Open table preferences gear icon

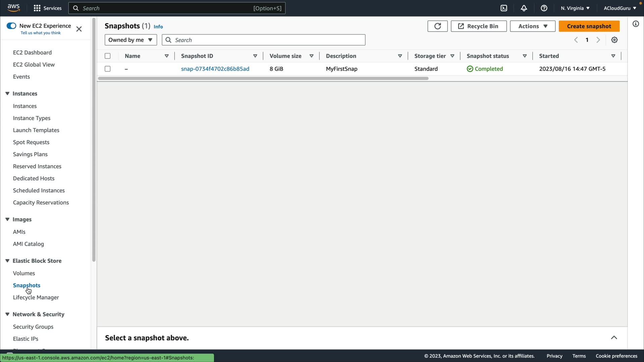pos(614,40)
